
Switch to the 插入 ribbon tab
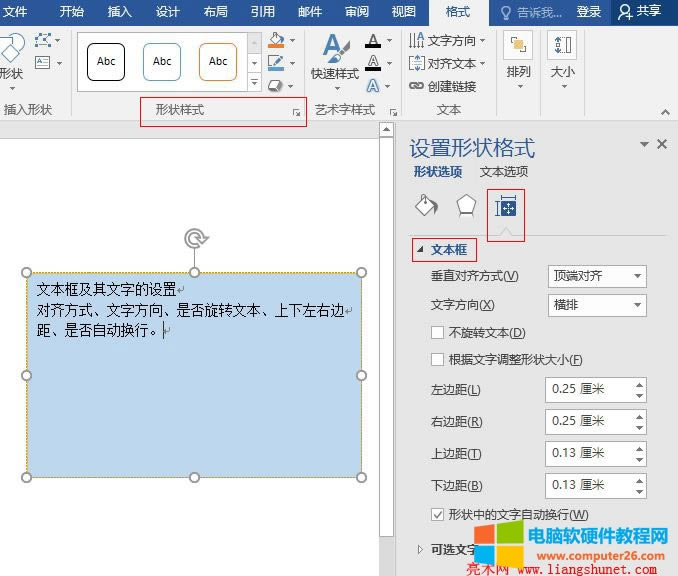click(119, 12)
